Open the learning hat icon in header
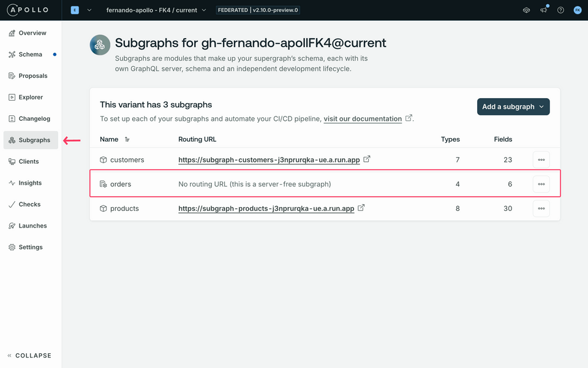This screenshot has height=368, width=588. pyautogui.click(x=527, y=10)
